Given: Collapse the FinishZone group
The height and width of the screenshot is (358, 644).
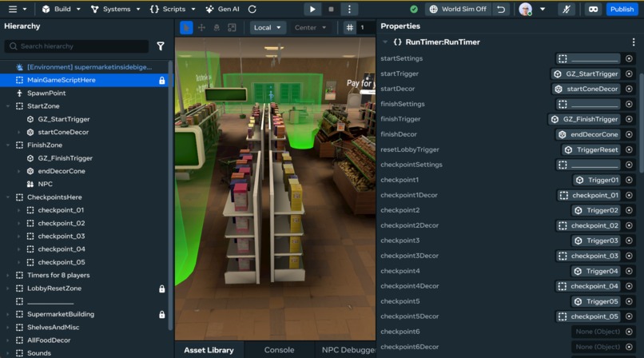Looking at the screenshot, I should pos(8,145).
